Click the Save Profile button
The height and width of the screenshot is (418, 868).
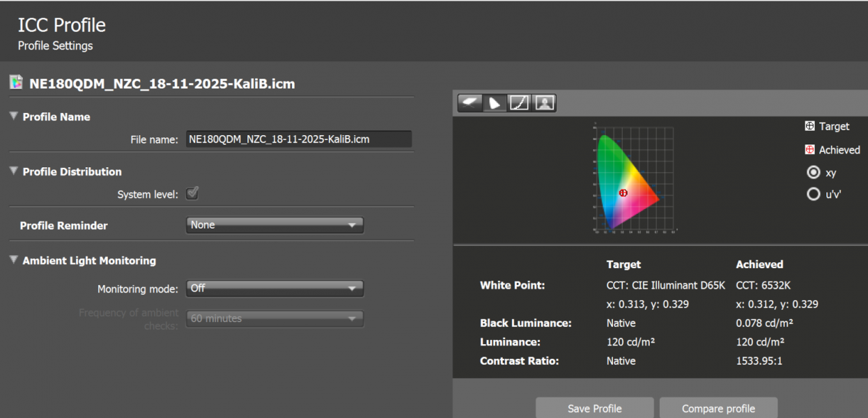tap(594, 408)
